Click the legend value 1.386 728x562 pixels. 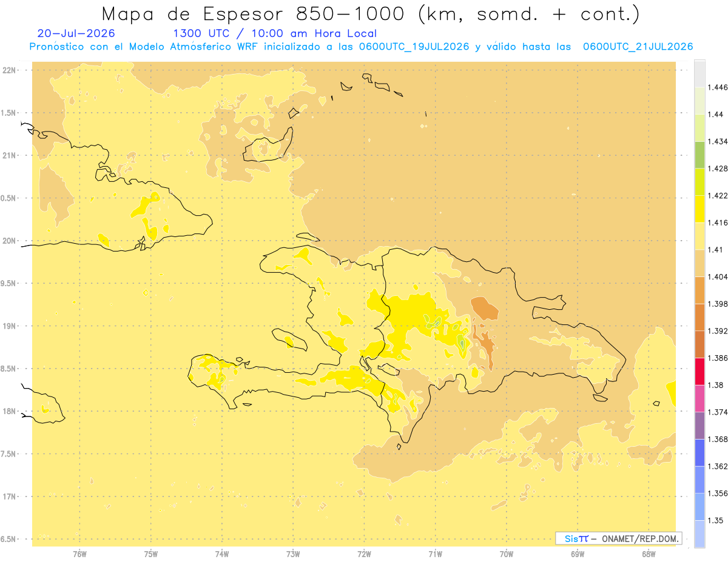[718, 358]
